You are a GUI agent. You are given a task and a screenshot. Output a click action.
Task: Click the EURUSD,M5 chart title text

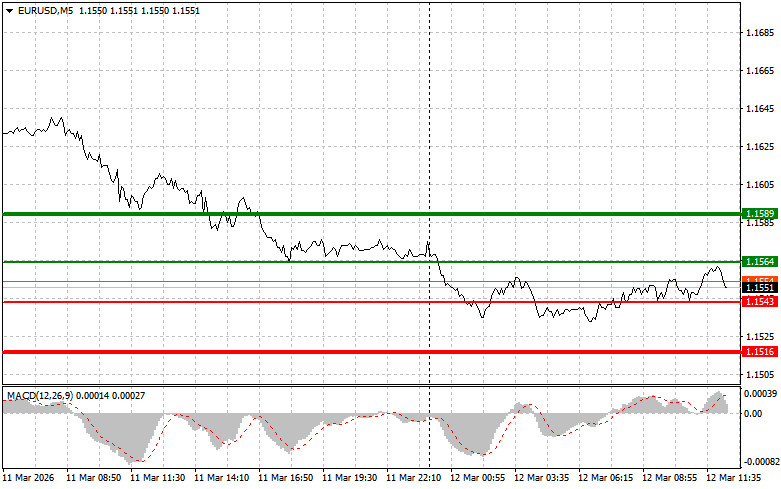click(x=45, y=10)
